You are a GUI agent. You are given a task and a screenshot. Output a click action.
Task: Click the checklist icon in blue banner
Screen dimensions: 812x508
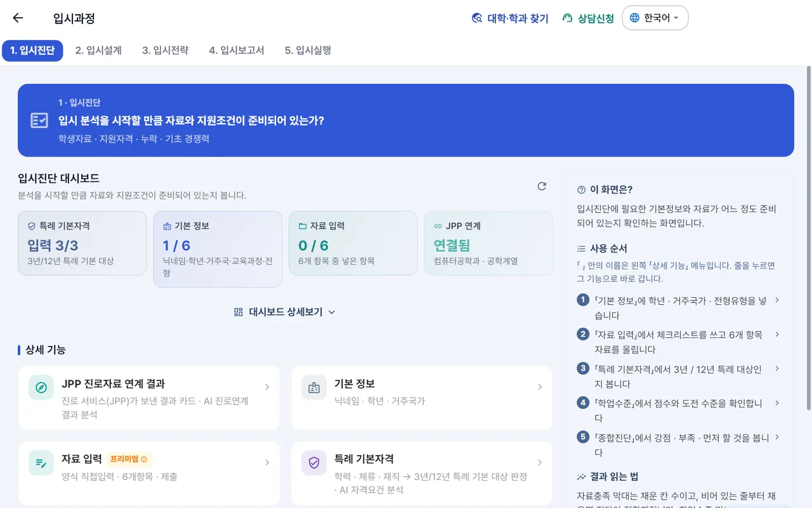click(x=39, y=120)
